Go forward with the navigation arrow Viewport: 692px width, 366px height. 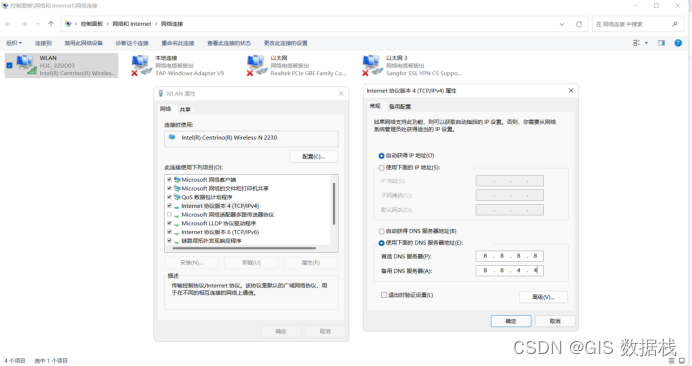click(24, 24)
